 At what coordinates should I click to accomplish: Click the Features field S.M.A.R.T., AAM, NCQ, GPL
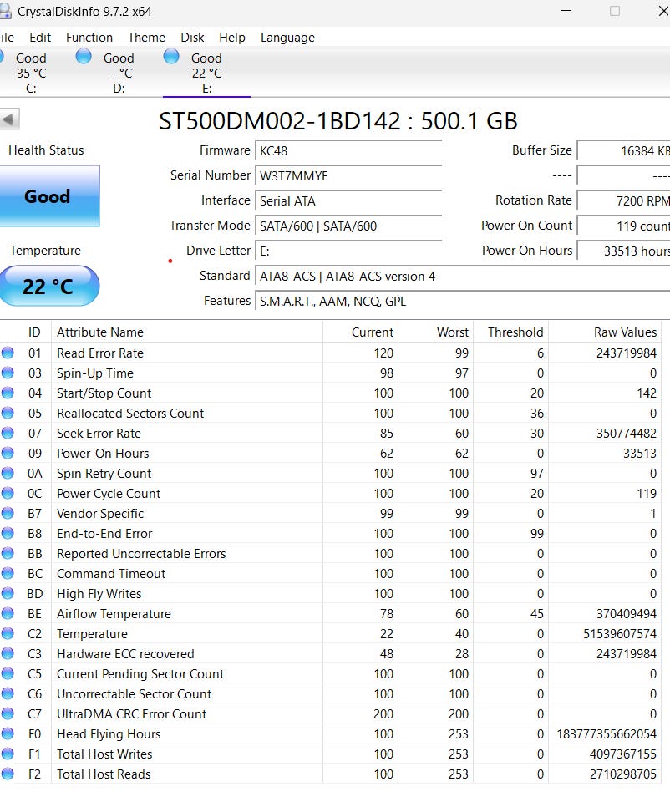tap(462, 302)
